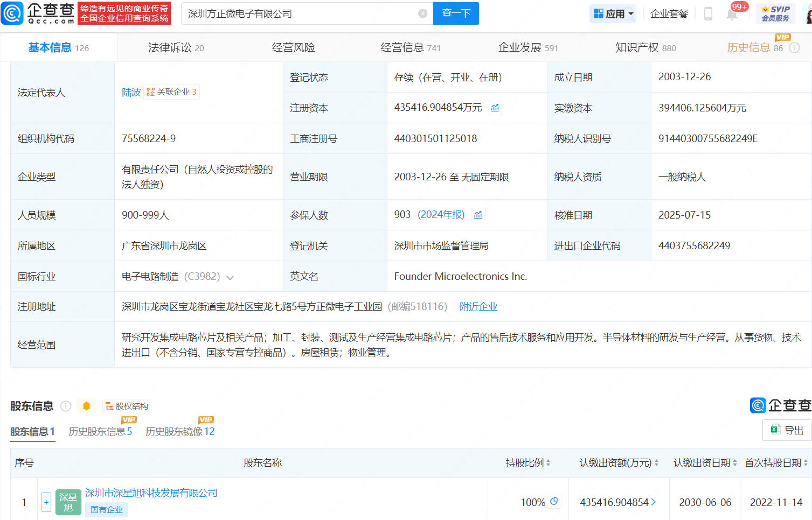The width and height of the screenshot is (812, 520).
Task: Click 进出口企业代码 value 4403755682249
Action: [x=694, y=245]
